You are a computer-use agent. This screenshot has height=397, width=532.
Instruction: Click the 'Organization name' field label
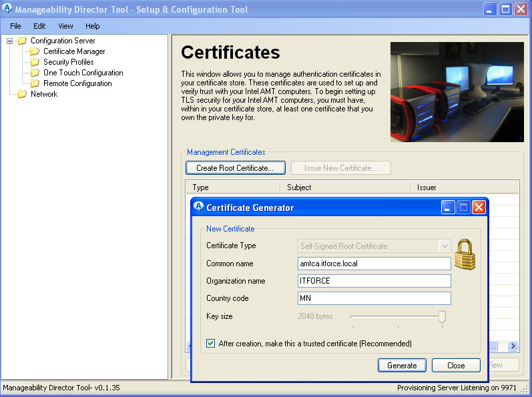click(x=236, y=281)
